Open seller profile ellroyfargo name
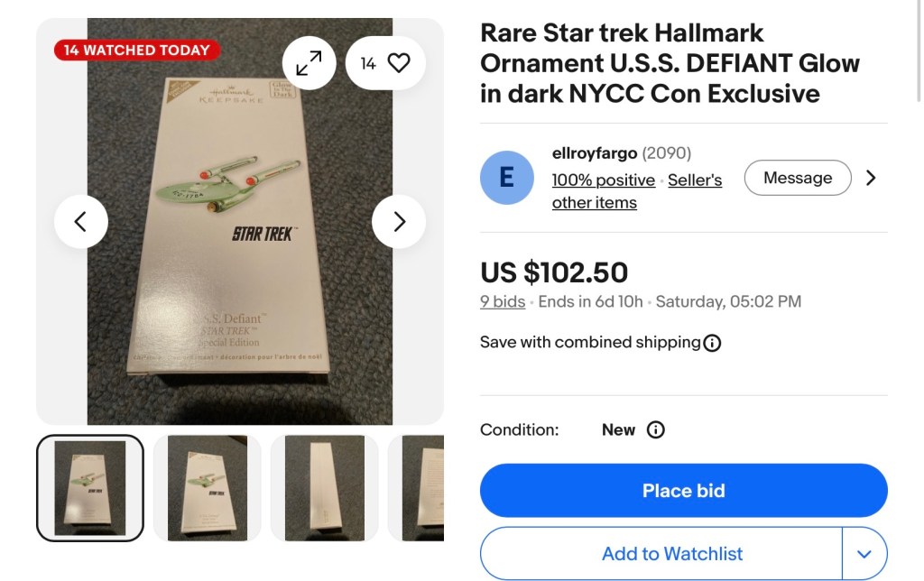Image resolution: width=924 pixels, height=581 pixels. 595,153
